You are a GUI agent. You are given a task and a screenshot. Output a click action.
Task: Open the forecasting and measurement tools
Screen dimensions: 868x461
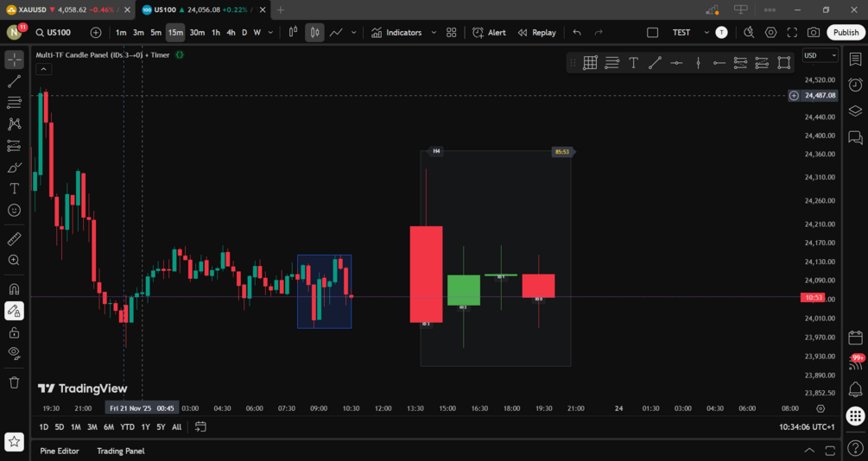(15, 146)
